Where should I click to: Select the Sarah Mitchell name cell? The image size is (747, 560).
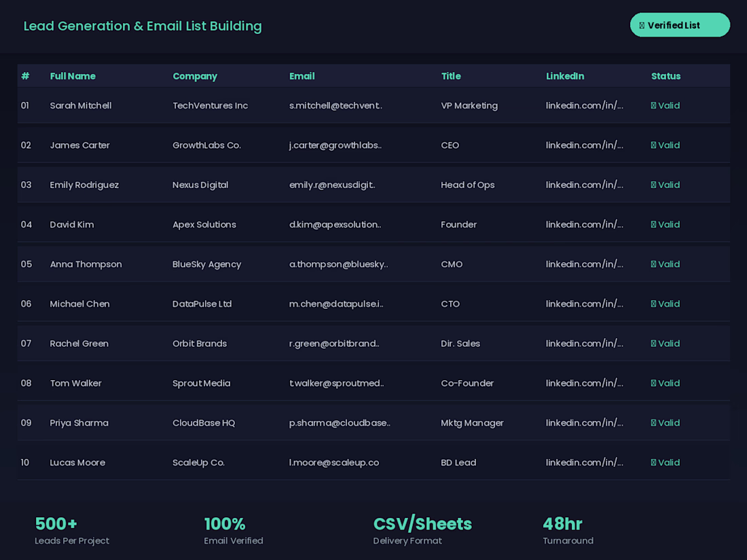81,106
